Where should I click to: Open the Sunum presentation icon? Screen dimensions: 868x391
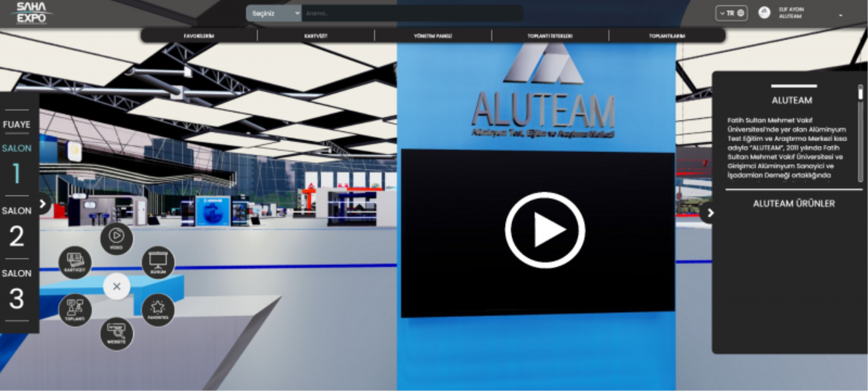click(x=158, y=262)
